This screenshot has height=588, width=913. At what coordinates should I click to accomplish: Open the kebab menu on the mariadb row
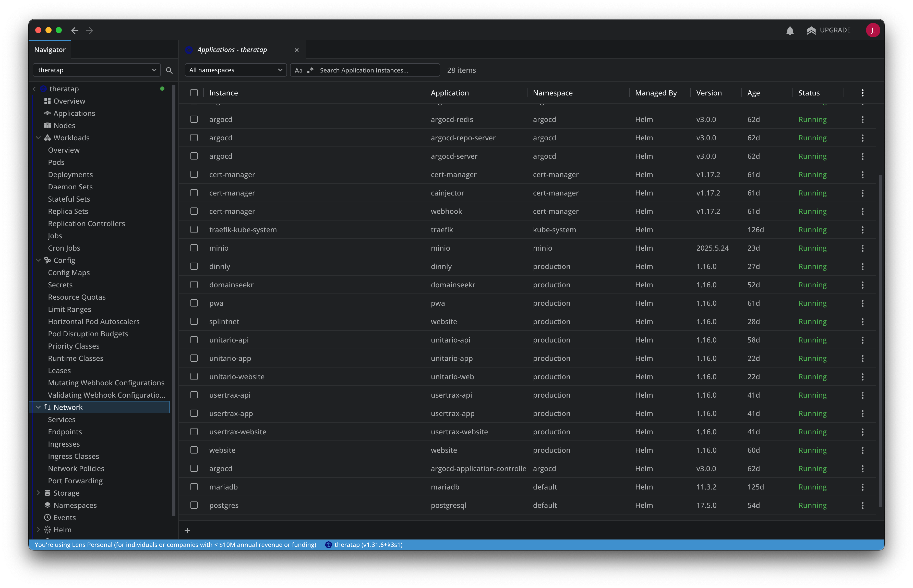(x=862, y=487)
